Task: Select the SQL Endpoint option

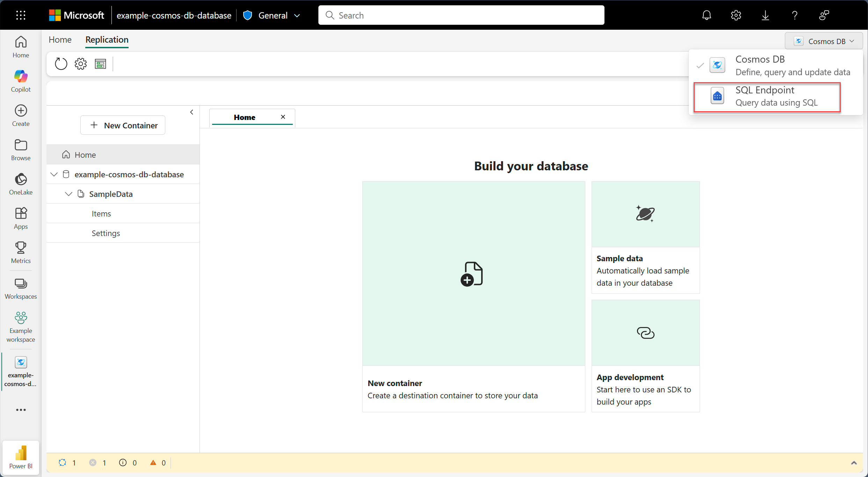Action: tap(767, 97)
